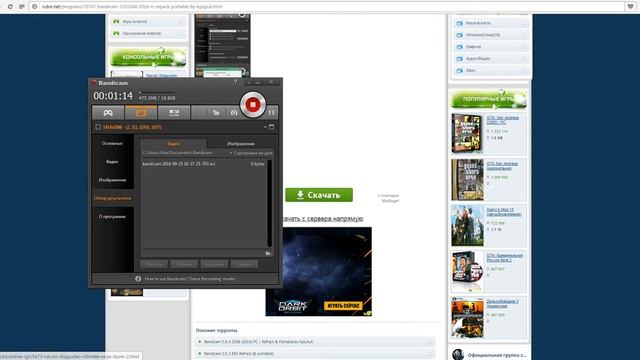The height and width of the screenshot is (360, 640).
Task: Click the third button under file list
Action: pos(214,264)
